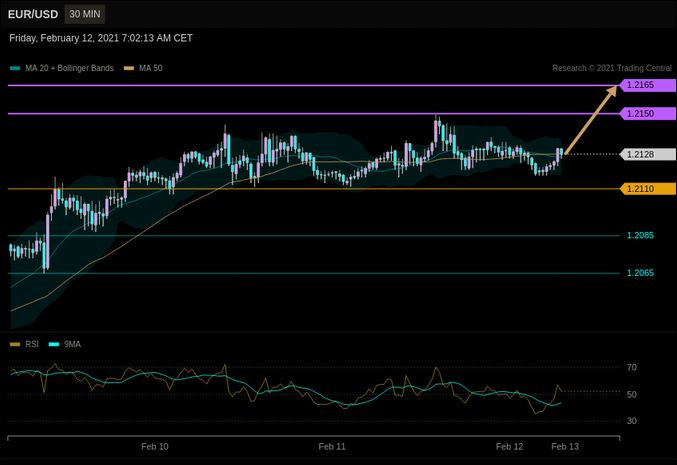The width and height of the screenshot is (677, 465).
Task: Select the EUR/USD symbol title
Action: (x=33, y=14)
